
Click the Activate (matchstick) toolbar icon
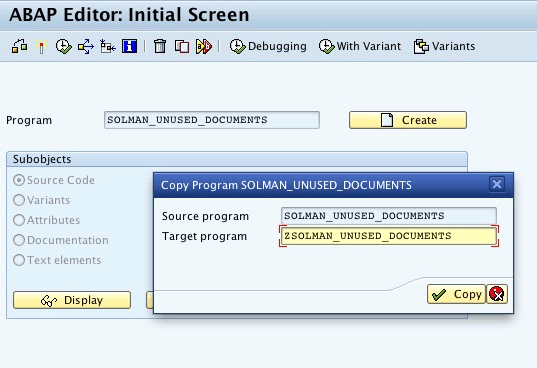41,46
